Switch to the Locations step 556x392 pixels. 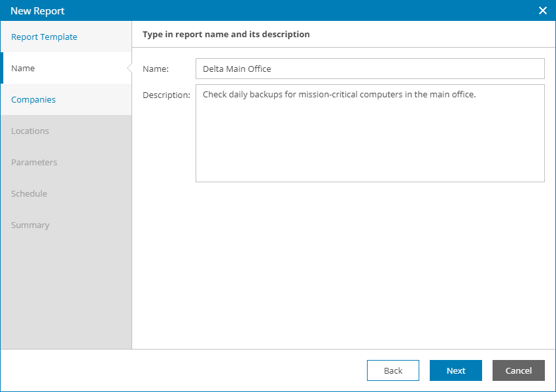coord(30,131)
